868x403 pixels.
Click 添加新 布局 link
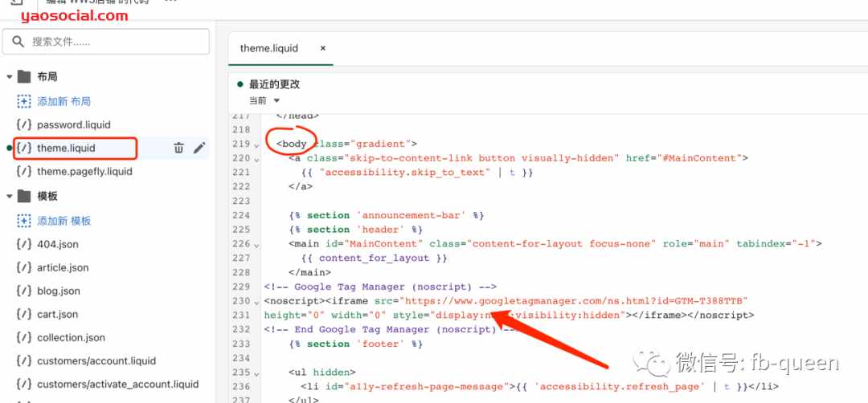pos(63,101)
